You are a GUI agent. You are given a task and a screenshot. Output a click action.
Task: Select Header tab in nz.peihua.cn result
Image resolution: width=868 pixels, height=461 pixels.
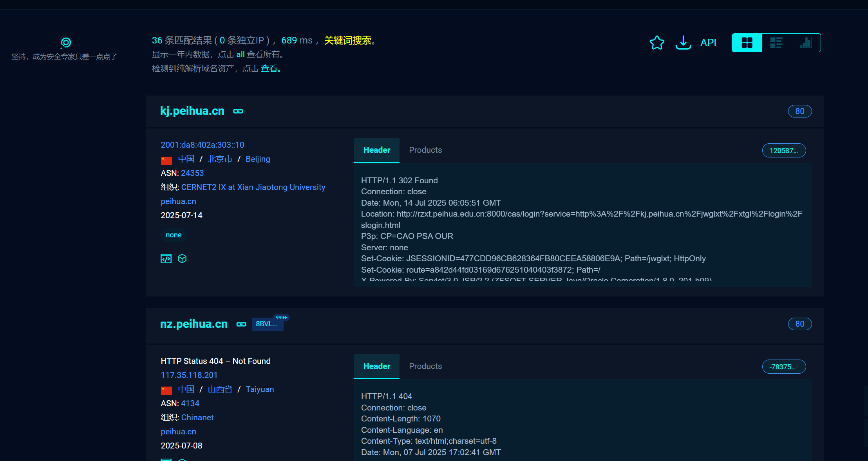[376, 366]
